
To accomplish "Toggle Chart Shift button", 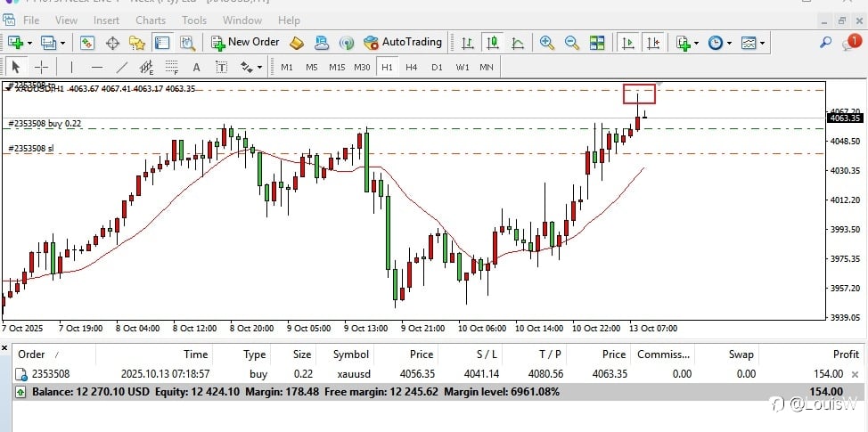I will tap(653, 42).
